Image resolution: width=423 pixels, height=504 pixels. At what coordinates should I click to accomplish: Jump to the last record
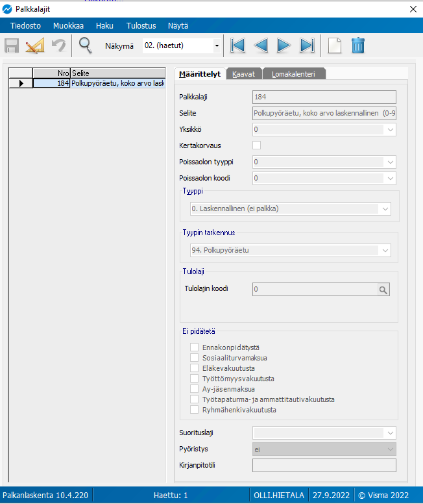[x=307, y=45]
